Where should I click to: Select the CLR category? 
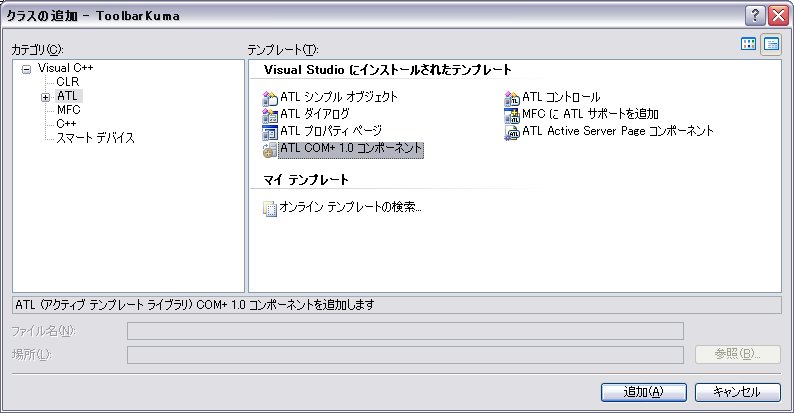(68, 82)
